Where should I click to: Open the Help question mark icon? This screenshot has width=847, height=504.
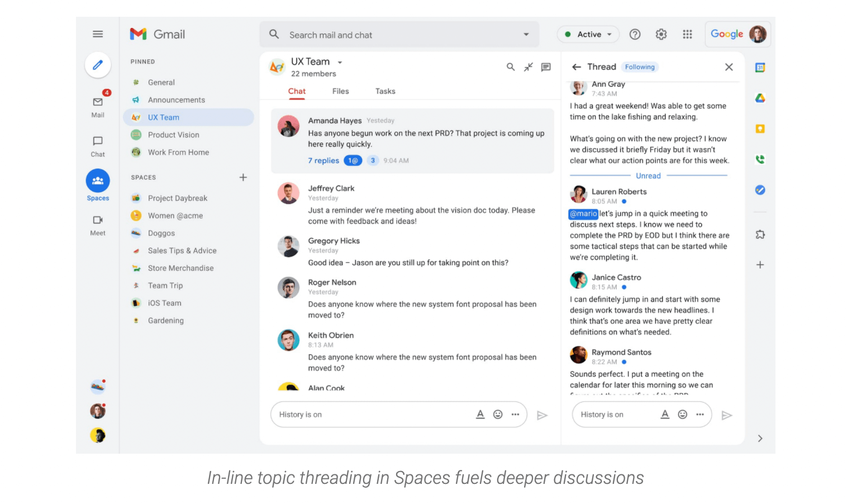tap(635, 34)
